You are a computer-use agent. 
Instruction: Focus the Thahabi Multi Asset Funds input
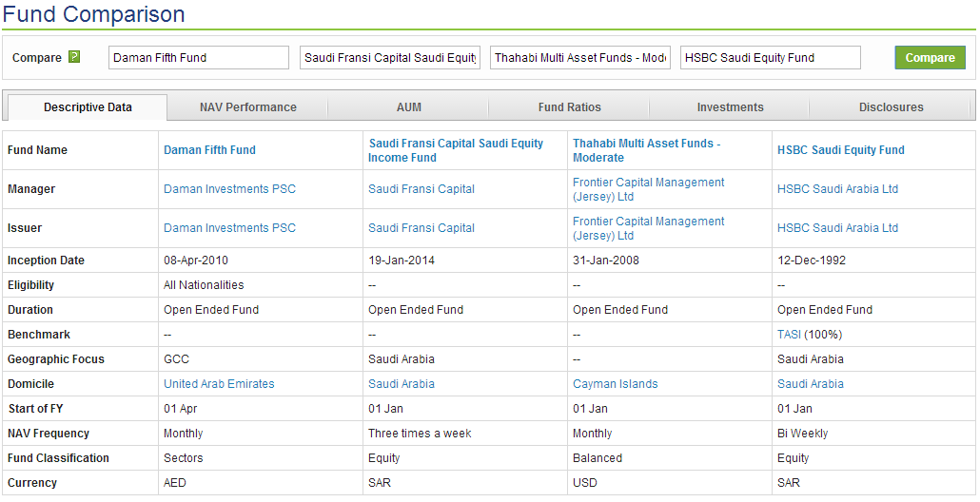point(580,57)
